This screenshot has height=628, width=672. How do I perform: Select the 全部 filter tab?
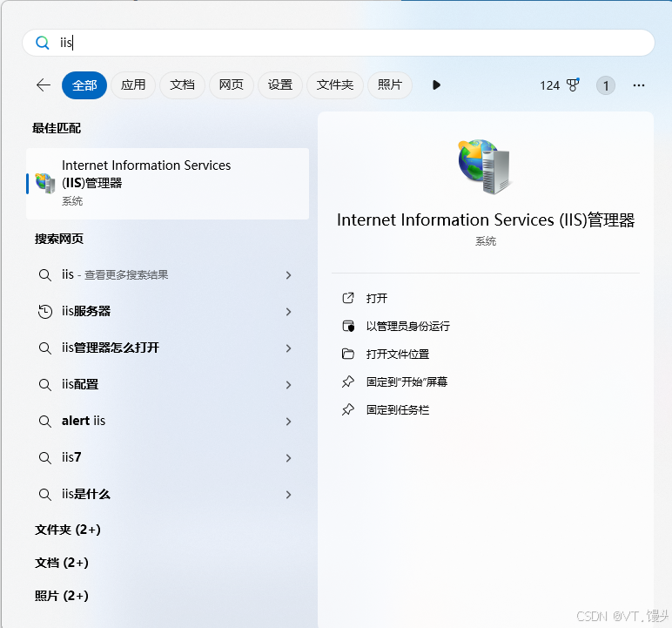[x=84, y=85]
